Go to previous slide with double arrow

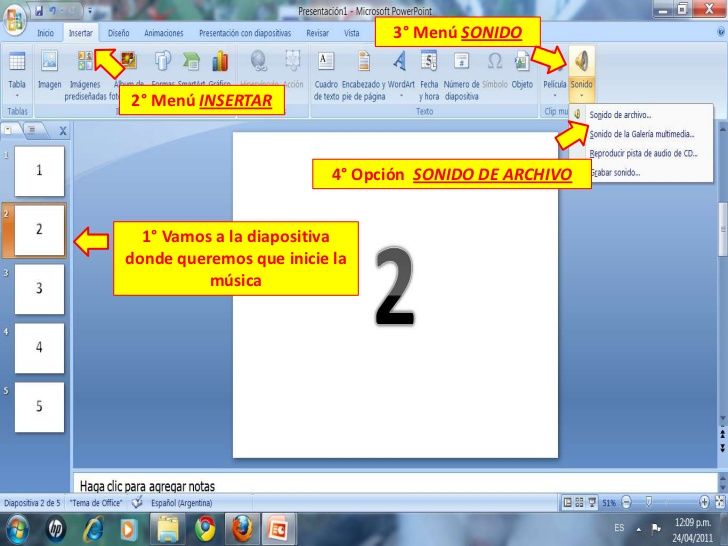tap(722, 434)
